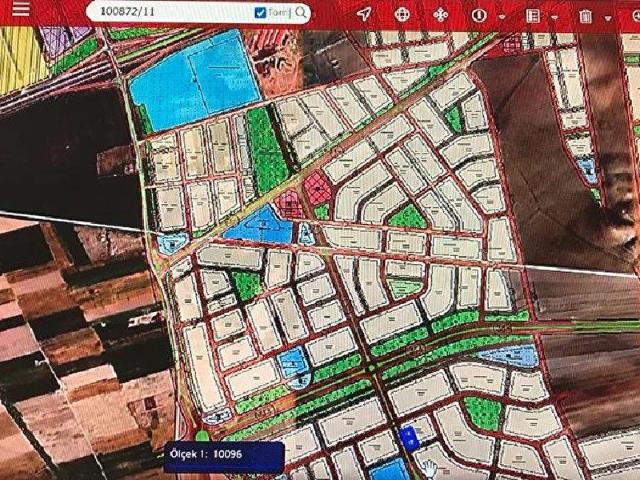Click the dark blue highlighted parcel marker
Screen dimensions: 640x480
point(407,438)
